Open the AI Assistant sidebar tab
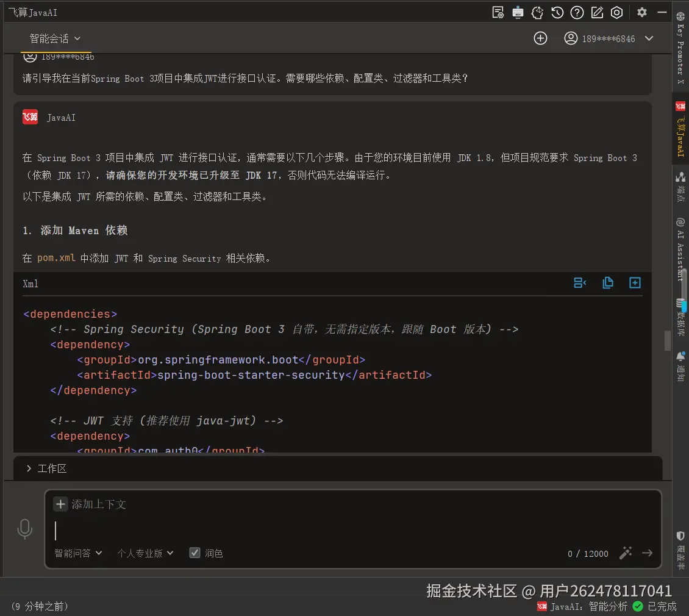689x616 pixels. coord(680,249)
